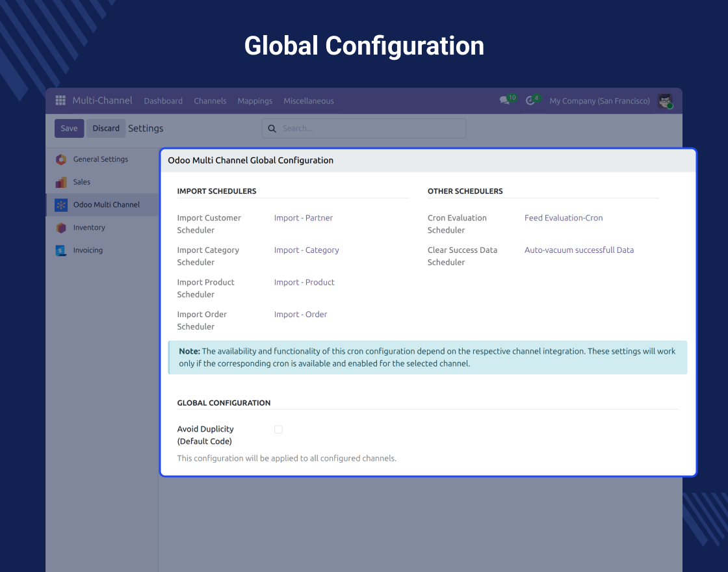This screenshot has width=728, height=572.
Task: Select Odoo Multi Channel settings tab
Action: 102,205
